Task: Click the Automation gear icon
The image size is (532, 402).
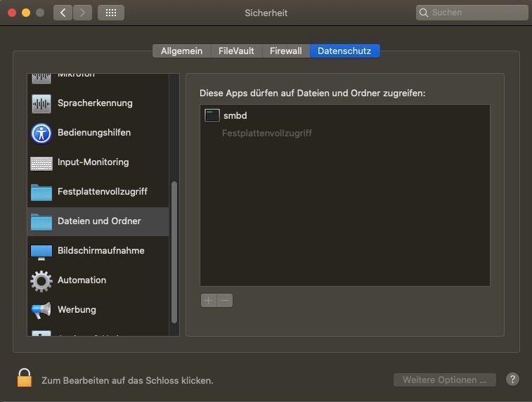Action: coord(41,281)
